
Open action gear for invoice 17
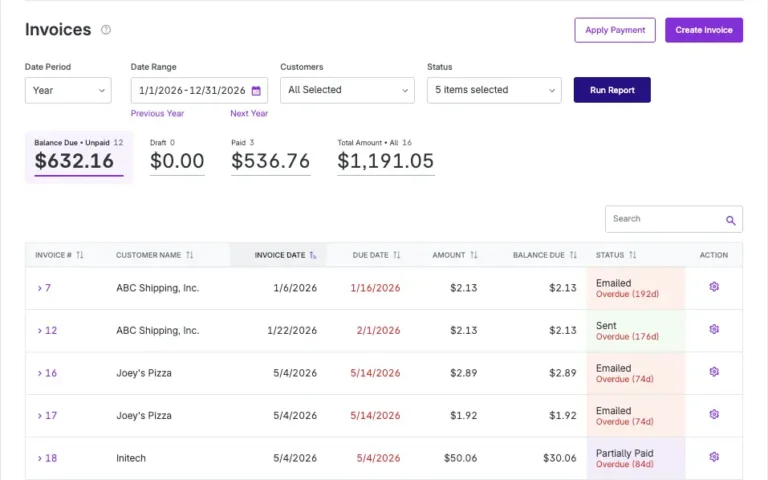[x=714, y=414]
